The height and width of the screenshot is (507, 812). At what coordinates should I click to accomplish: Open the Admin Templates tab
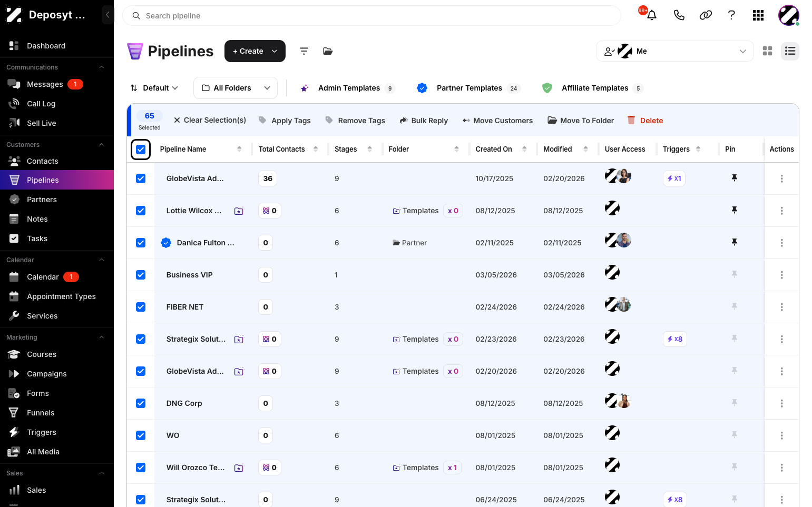[x=348, y=88]
